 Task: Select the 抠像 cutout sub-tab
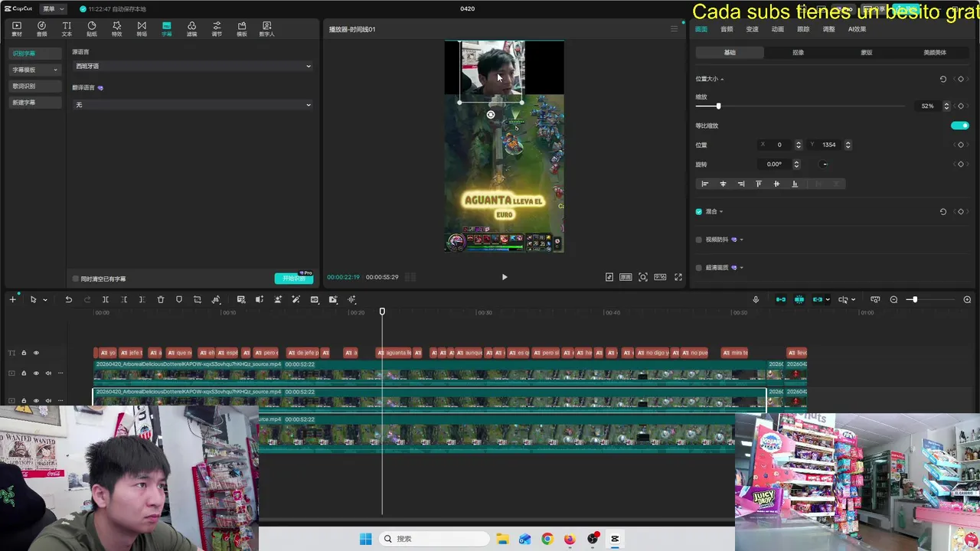pos(798,53)
